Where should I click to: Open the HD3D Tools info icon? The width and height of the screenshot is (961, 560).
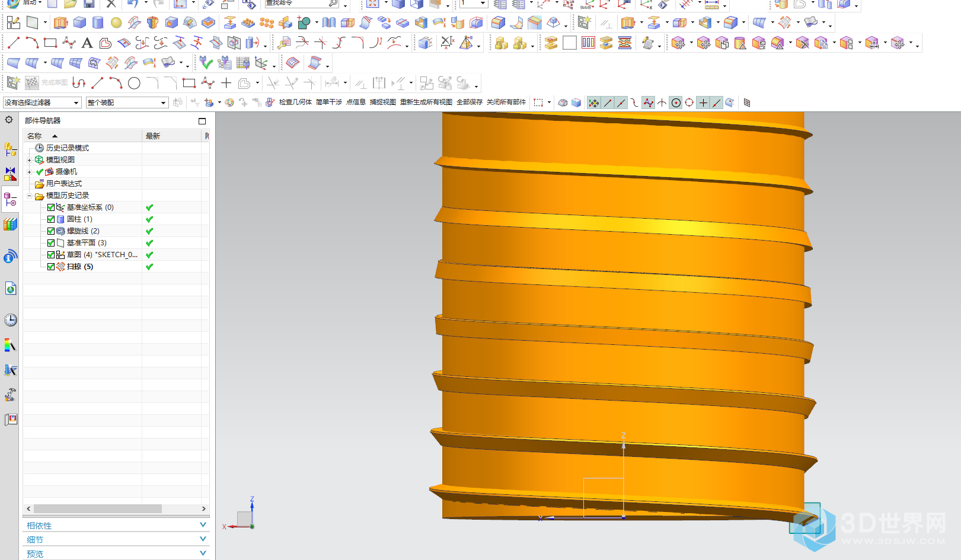click(10, 257)
